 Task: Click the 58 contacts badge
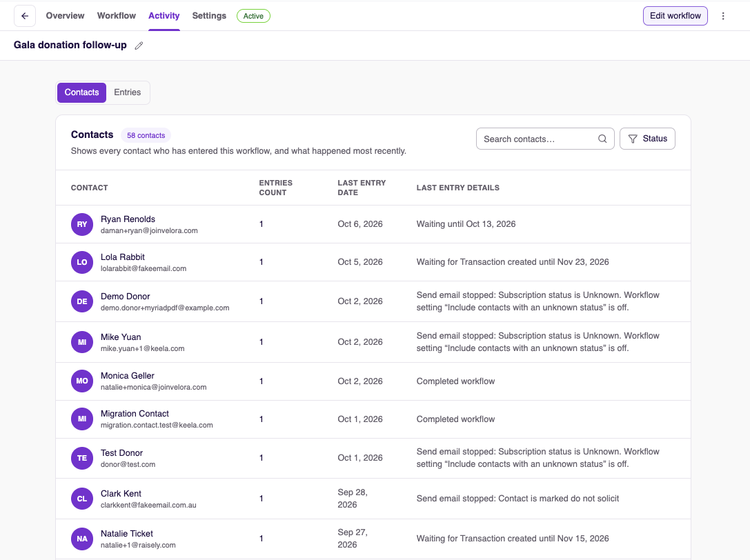click(x=146, y=135)
